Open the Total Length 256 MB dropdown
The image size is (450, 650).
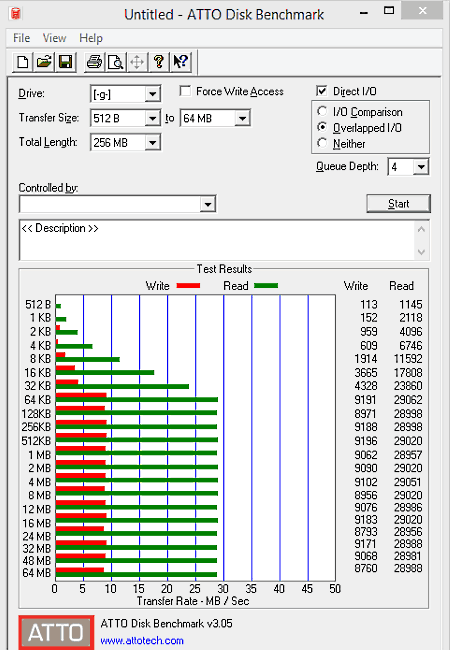(x=152, y=143)
